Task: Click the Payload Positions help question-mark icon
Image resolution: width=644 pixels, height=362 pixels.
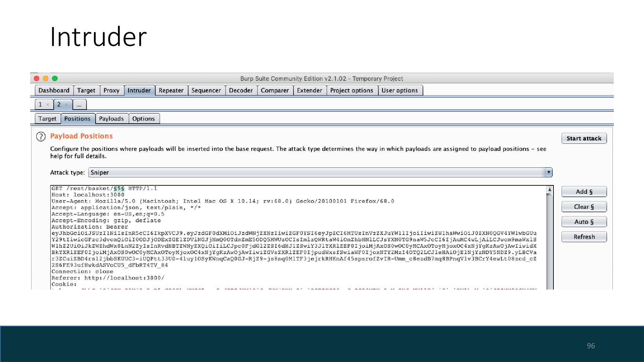Action: point(41,136)
